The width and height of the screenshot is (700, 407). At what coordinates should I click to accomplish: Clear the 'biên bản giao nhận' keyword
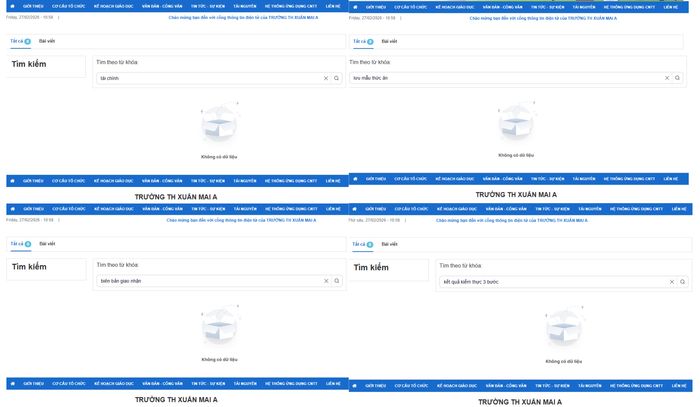click(x=326, y=281)
